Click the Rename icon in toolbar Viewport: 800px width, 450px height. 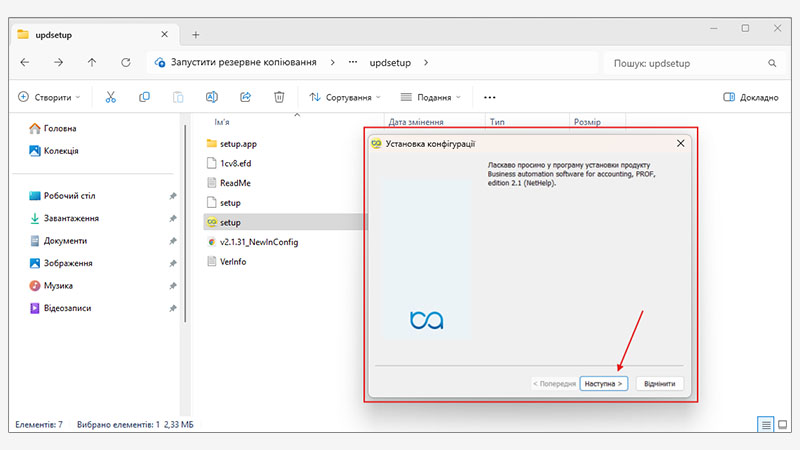pyautogui.click(x=212, y=97)
